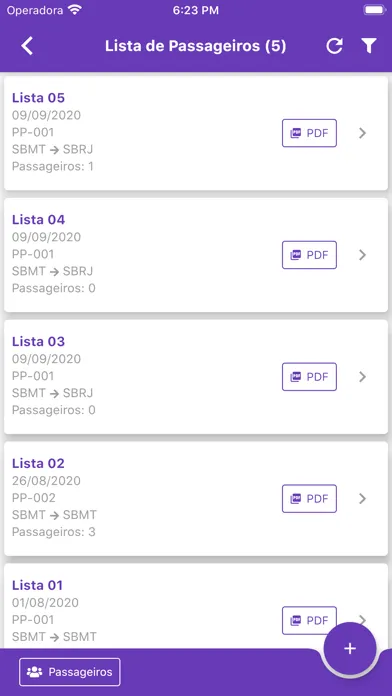
Task: Generate PDF for Lista 03
Action: 309,377
